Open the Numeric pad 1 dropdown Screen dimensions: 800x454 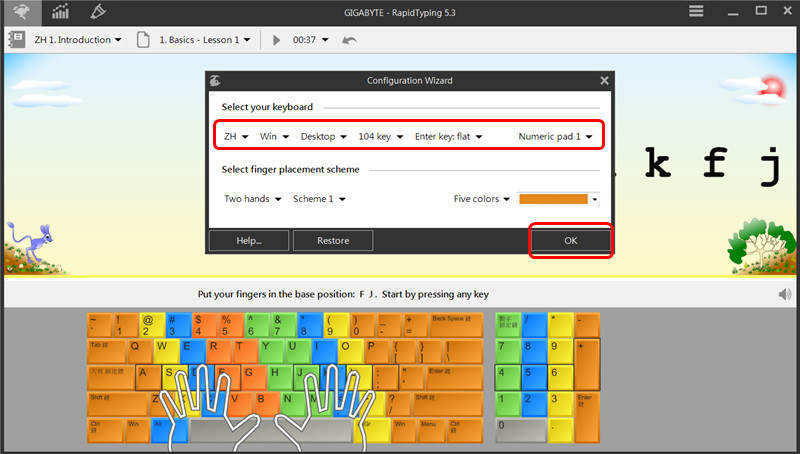click(x=555, y=137)
